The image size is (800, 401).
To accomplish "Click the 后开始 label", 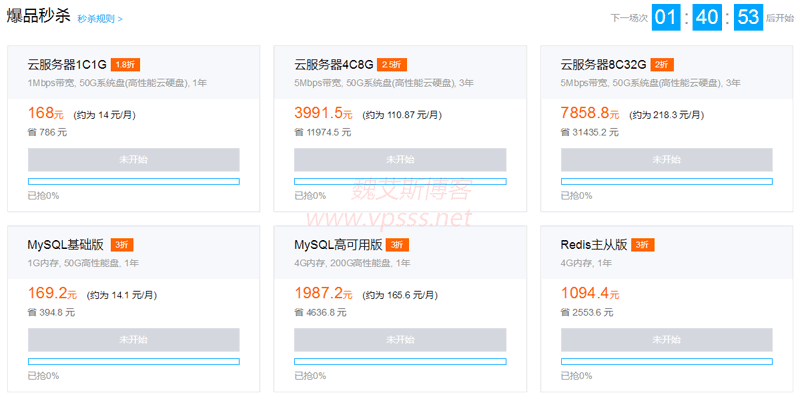I will coord(780,18).
